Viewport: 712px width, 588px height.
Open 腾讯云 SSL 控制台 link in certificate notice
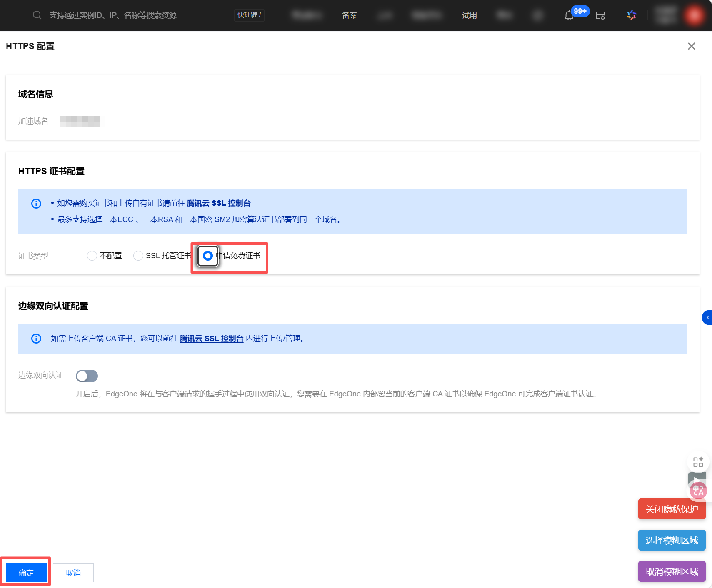tap(218, 203)
